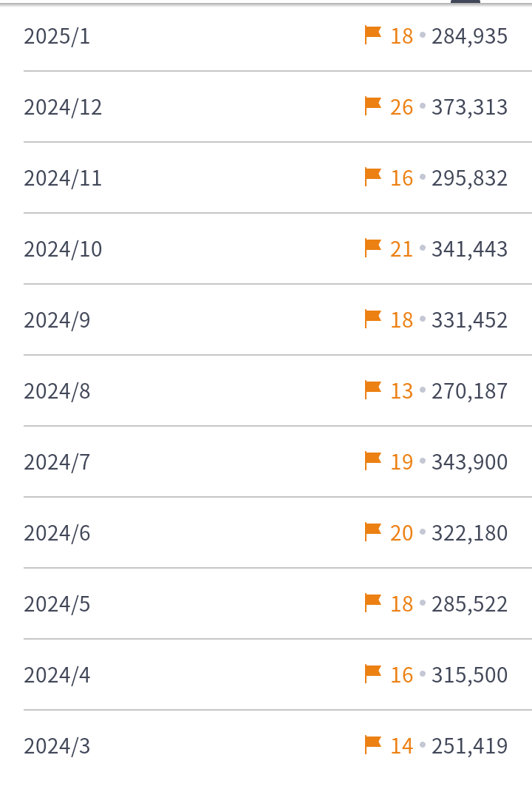Screen dimensions: 532x789
Task: Click the flag icon next to 16 for 2024/11
Action: pos(372,177)
